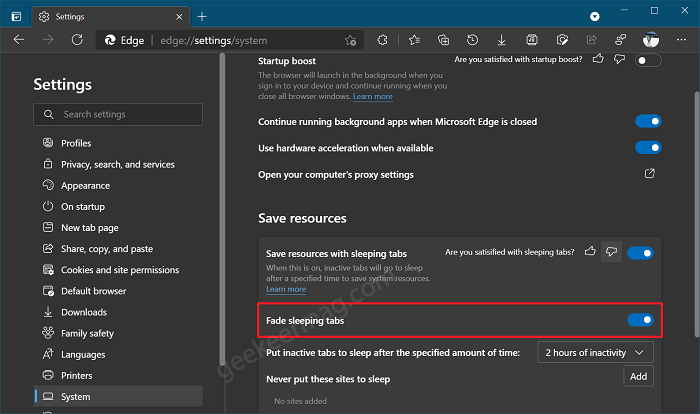
Task: Toggle Save resources with sleeping tabs switch
Action: pos(640,253)
